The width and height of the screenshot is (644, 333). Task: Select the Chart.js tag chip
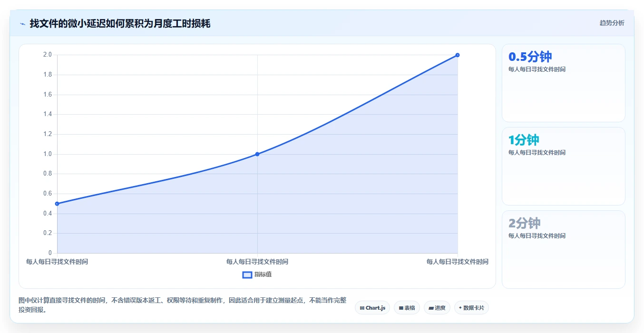click(372, 308)
